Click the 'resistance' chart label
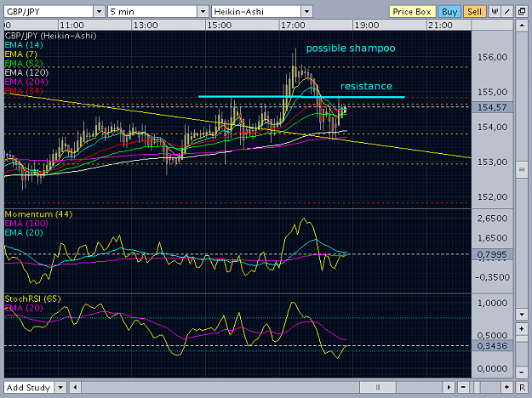The width and height of the screenshot is (532, 398). (366, 86)
